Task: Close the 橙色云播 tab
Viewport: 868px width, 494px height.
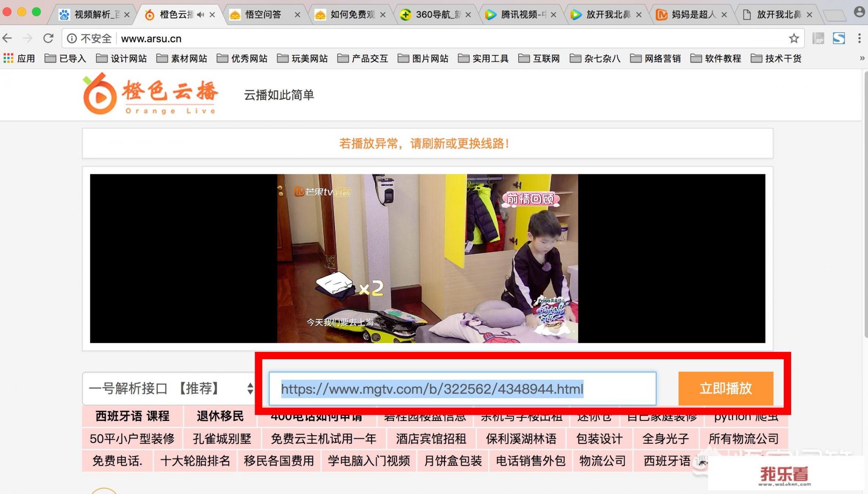Action: [212, 15]
